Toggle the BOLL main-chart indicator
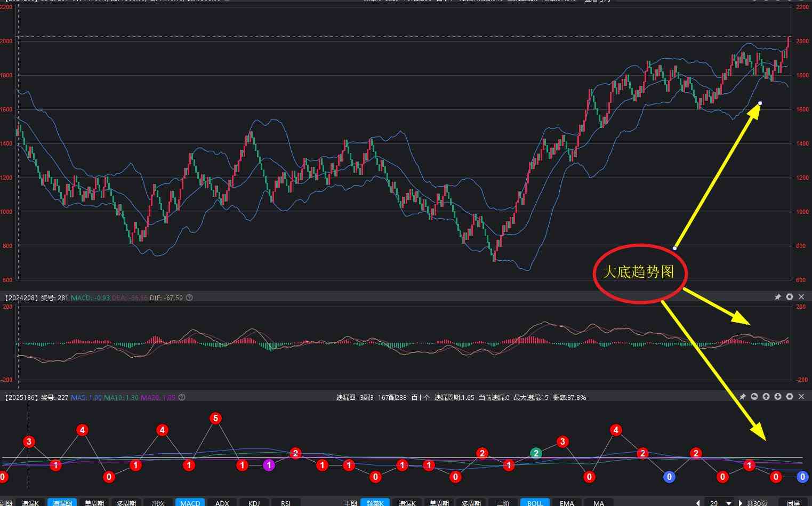812x506 pixels. (x=535, y=502)
